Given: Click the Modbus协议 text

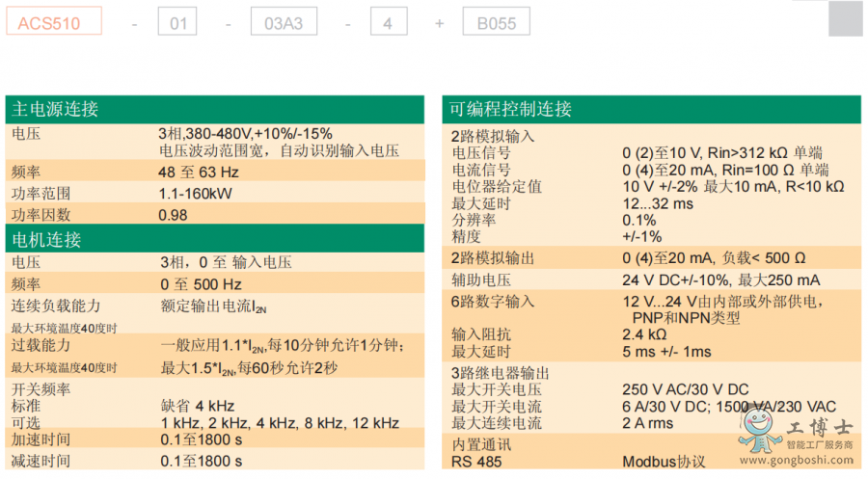Looking at the screenshot, I should (664, 462).
